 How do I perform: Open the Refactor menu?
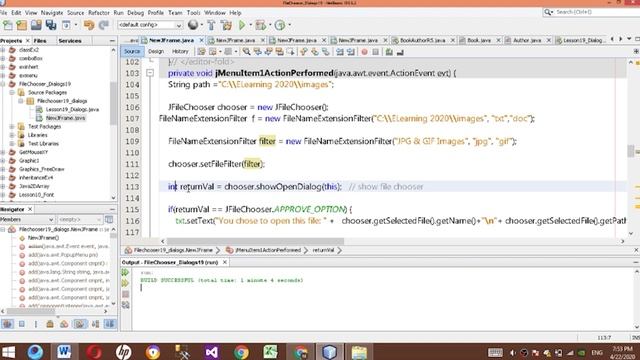coord(99,13)
